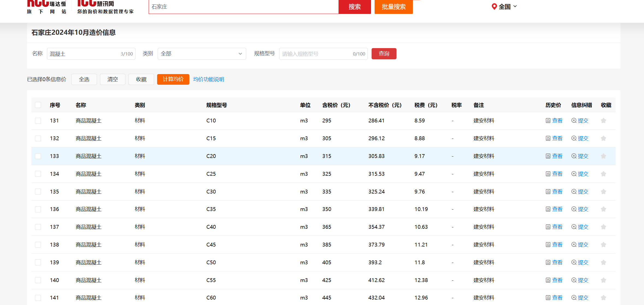
Task: Click history chart icon for row 138
Action: pos(548,245)
